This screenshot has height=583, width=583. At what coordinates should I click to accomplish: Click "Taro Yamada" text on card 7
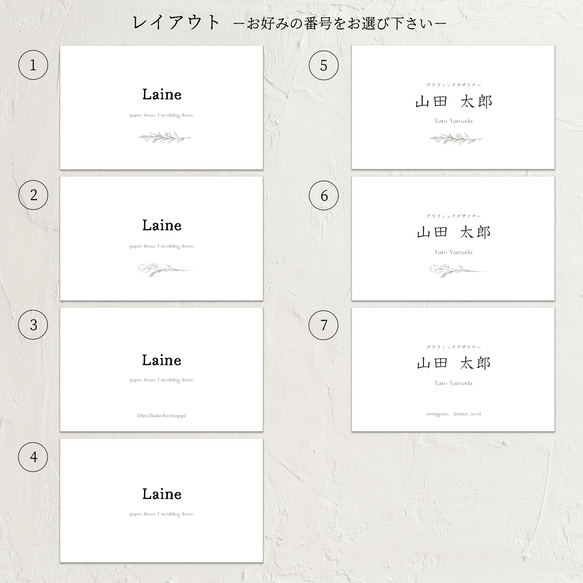(x=454, y=383)
